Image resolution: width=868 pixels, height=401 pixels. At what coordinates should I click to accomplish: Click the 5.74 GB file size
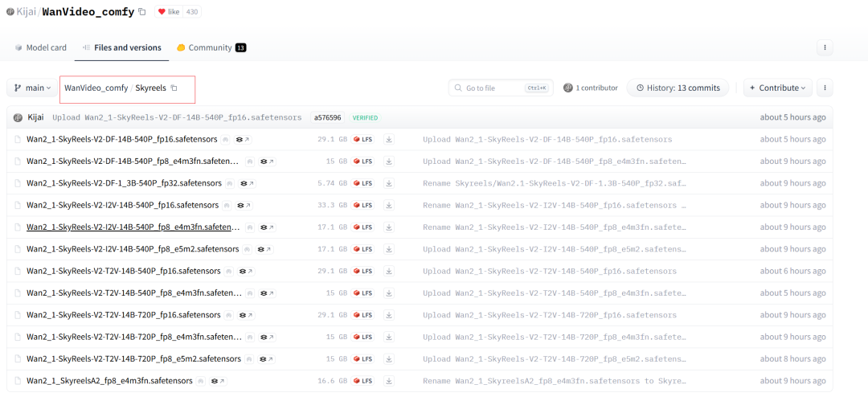[x=332, y=183]
